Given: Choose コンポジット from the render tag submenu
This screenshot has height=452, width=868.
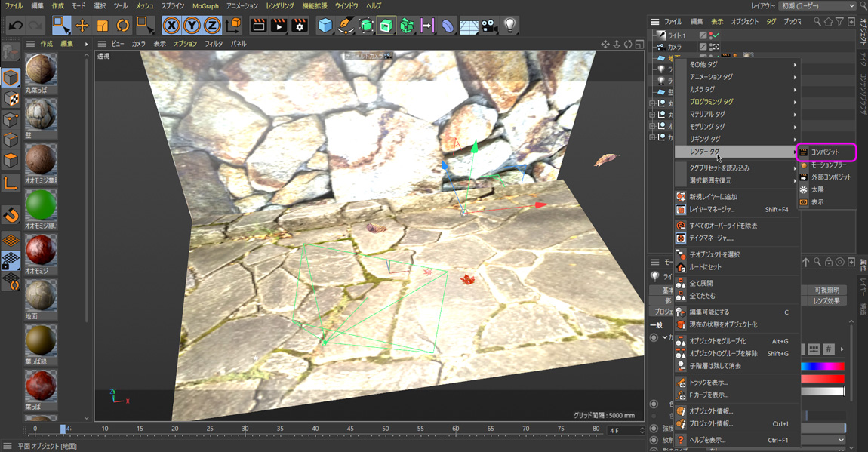Looking at the screenshot, I should (826, 152).
